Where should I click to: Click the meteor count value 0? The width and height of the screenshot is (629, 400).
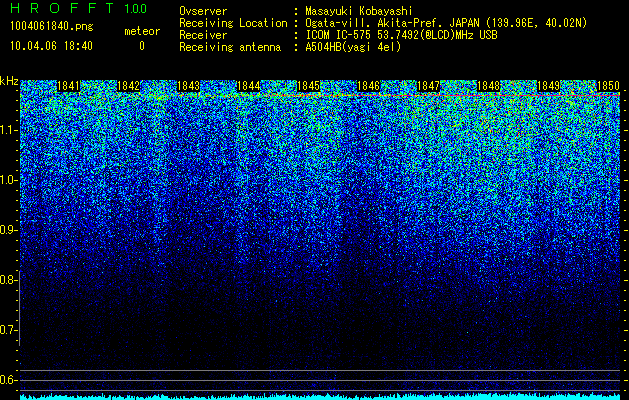(x=142, y=46)
